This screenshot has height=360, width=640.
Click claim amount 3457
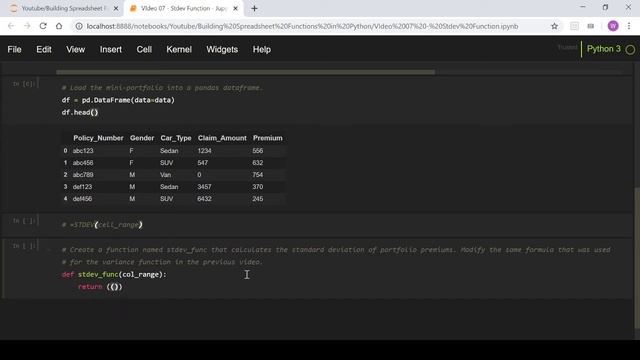point(204,187)
